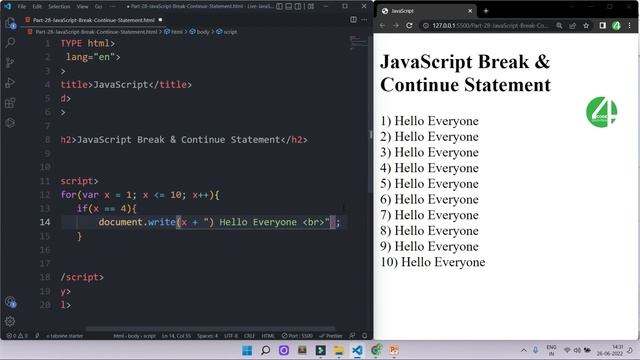The height and width of the screenshot is (360, 640).
Task: Click Ln 14, Col 55 in status bar
Action: [176, 336]
